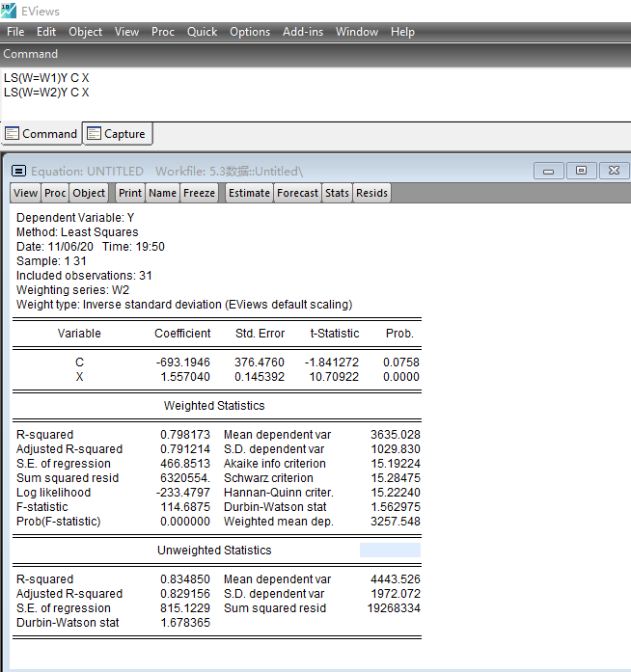The width and height of the screenshot is (631, 672).
Task: Click the Equation window icon
Action: coord(18,171)
